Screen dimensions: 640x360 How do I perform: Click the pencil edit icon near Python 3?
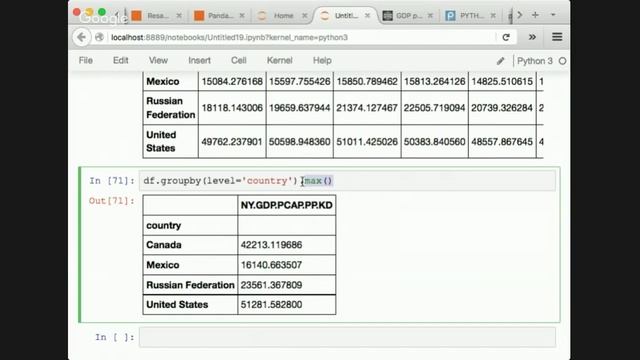(501, 61)
